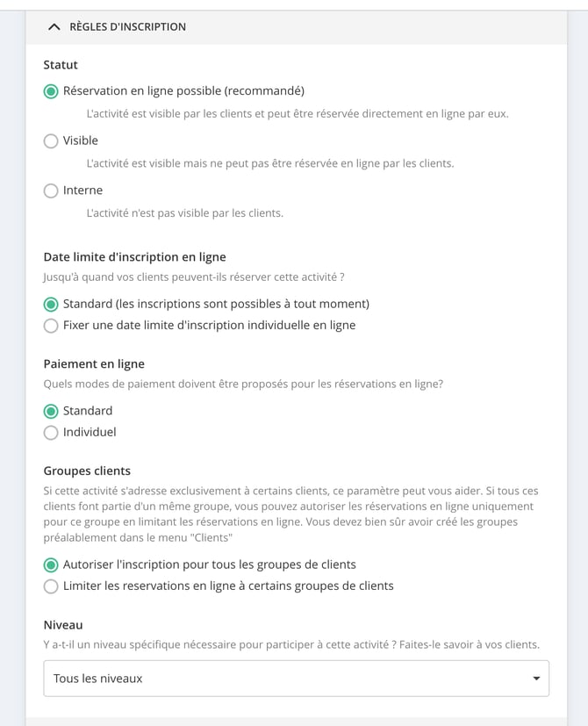This screenshot has width=588, height=726.
Task: Choose the Interne status radio button
Action: click(51, 190)
